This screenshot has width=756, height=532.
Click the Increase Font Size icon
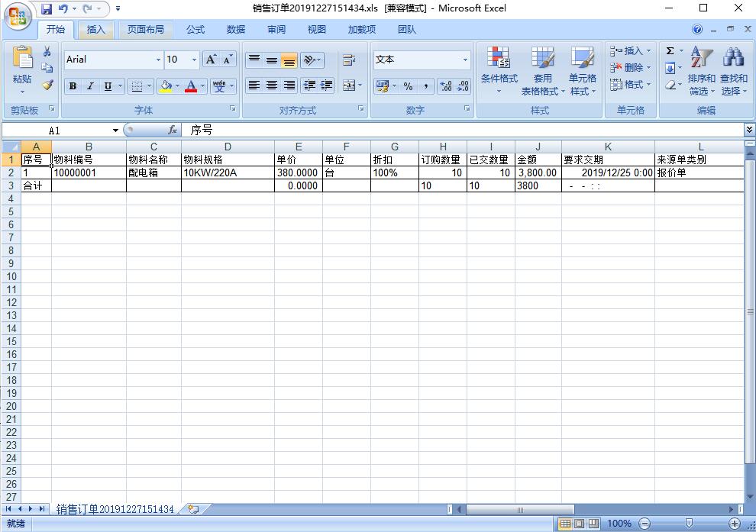click(211, 60)
